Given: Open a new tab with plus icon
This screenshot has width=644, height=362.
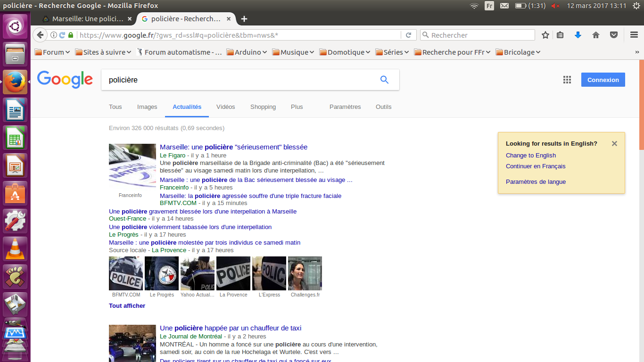Looking at the screenshot, I should click(244, 19).
